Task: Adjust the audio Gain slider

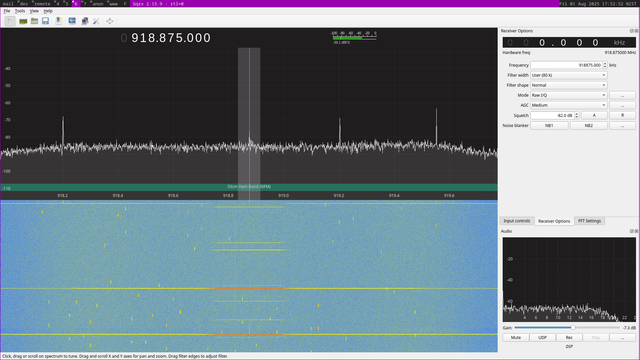Action: point(567,327)
